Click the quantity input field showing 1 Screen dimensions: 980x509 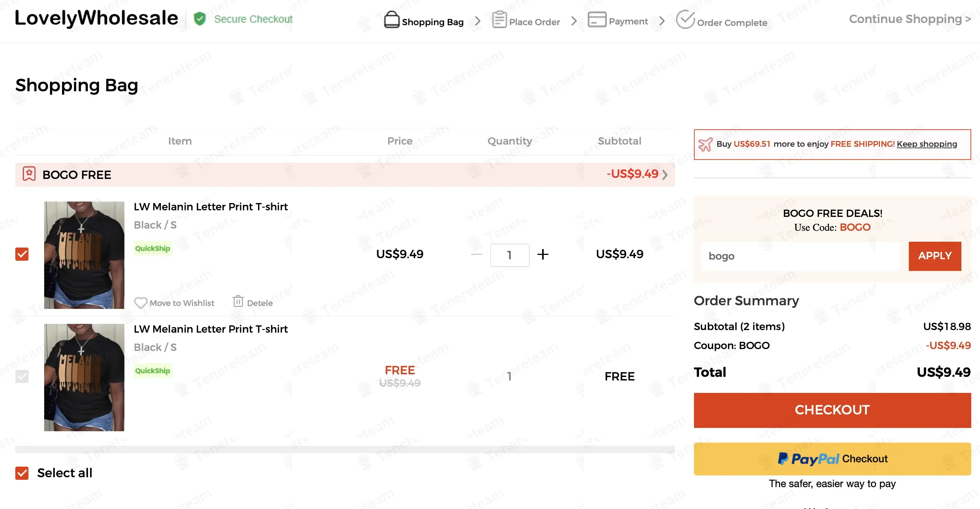point(510,255)
